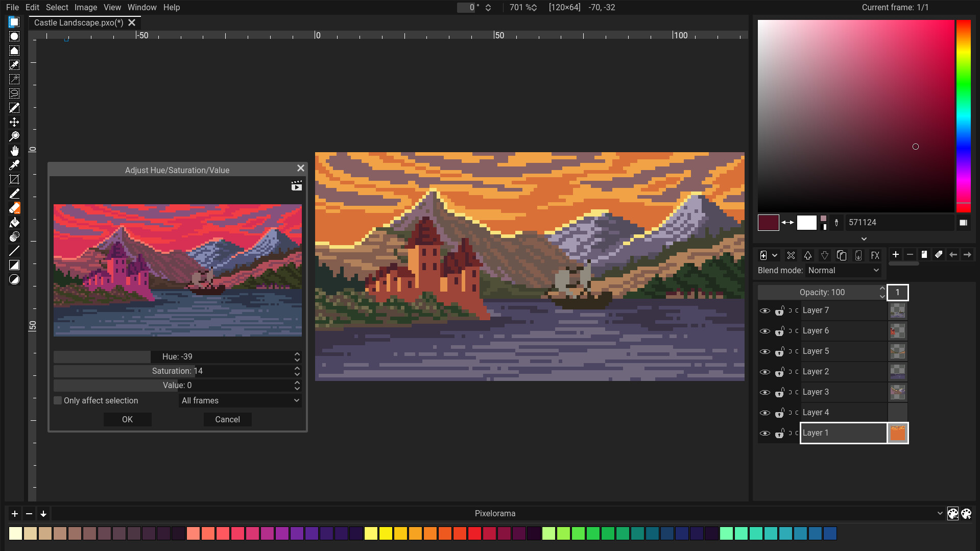Expand the color options chevron below the hex field
The height and width of the screenshot is (551, 980).
[x=864, y=238]
